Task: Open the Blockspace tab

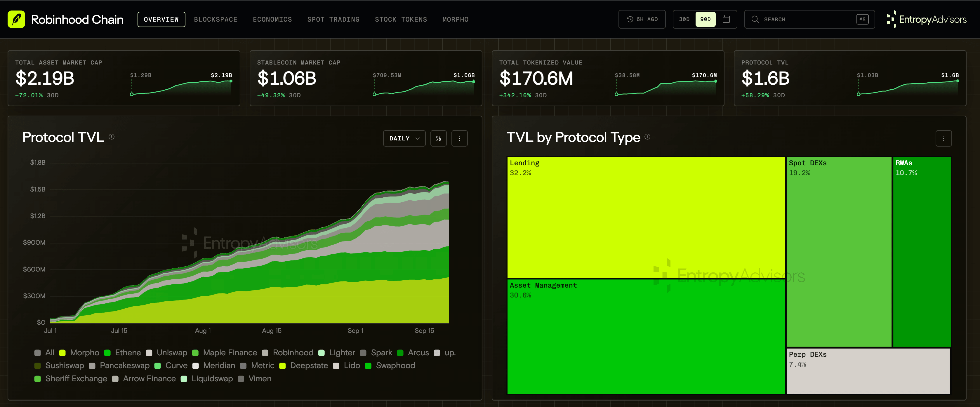Action: pyautogui.click(x=216, y=19)
